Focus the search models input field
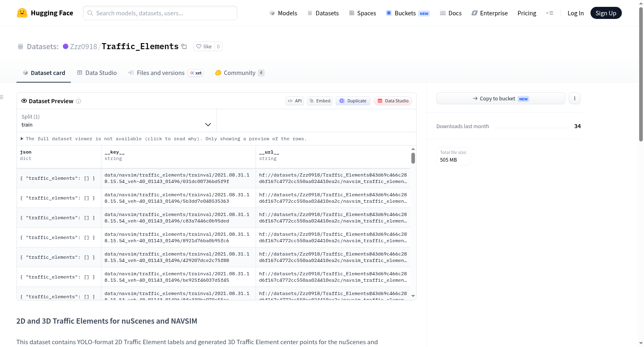Screen dimensions: 644x347 click(x=160, y=13)
